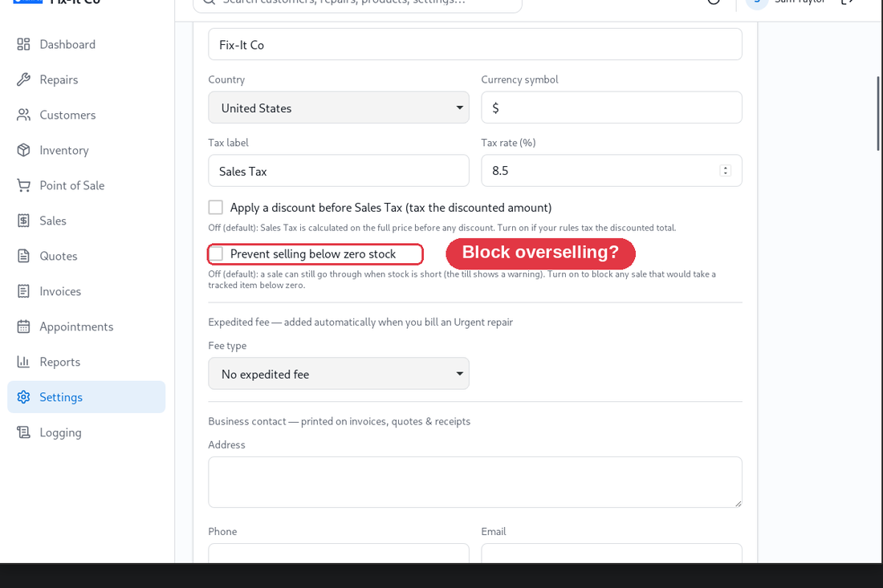
Task: Click into the Address text area
Action: pyautogui.click(x=474, y=482)
